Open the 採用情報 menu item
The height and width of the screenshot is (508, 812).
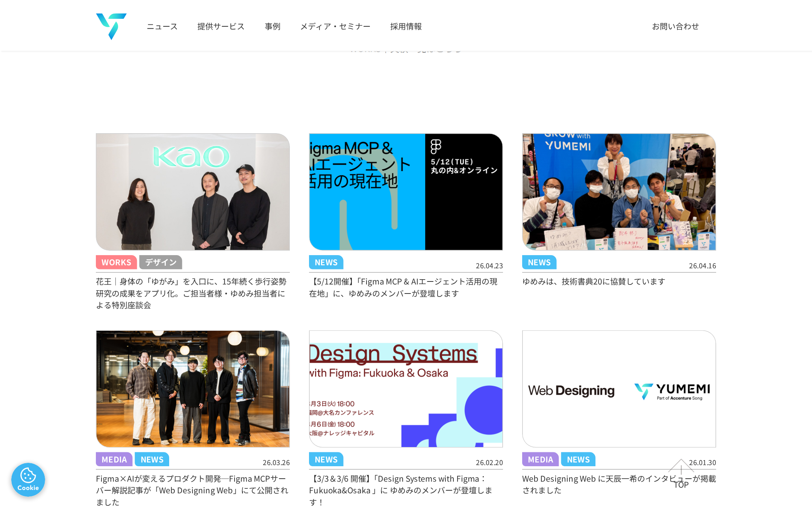coord(406,26)
